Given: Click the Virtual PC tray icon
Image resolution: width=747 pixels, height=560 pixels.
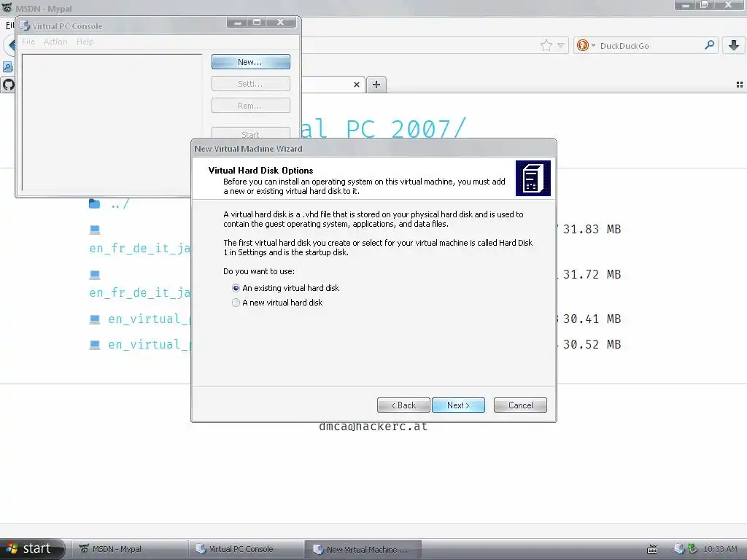Looking at the screenshot, I should pyautogui.click(x=679, y=549).
